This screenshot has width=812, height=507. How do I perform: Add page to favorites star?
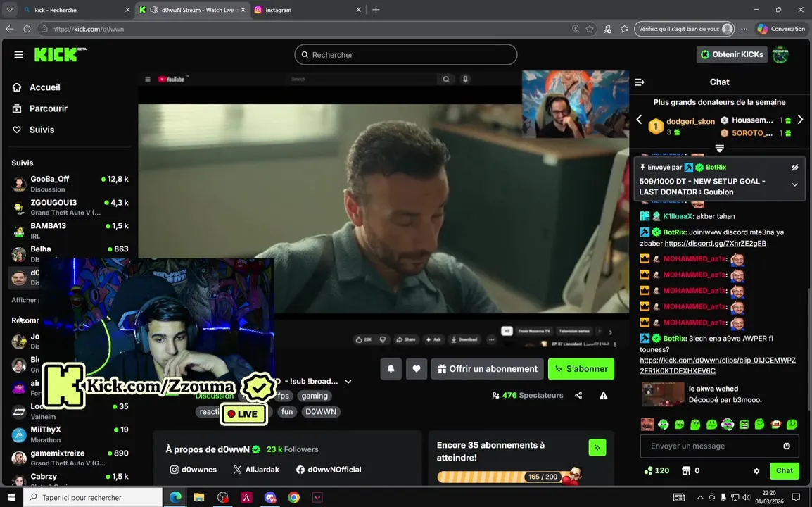[590, 29]
